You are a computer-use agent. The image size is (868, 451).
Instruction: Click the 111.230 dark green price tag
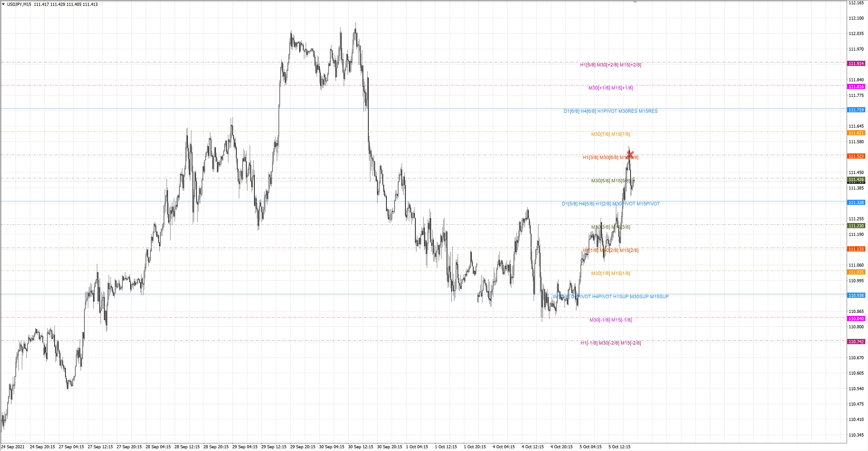click(856, 226)
